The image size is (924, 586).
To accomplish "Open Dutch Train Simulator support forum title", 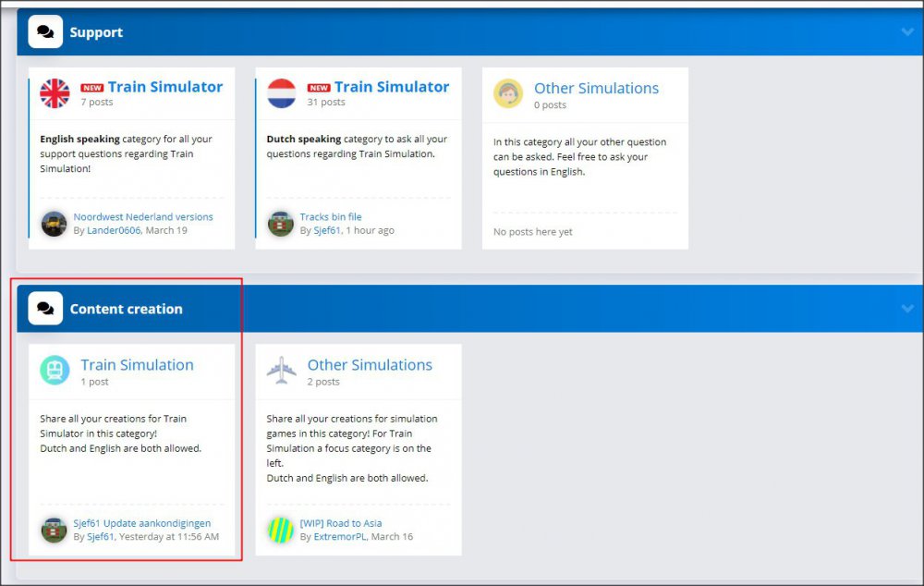I will coord(391,87).
